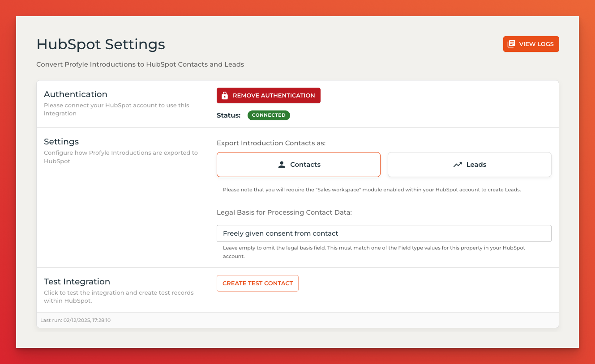Click the Last run timestamp footer
This screenshot has height=364, width=595.
tap(75, 320)
